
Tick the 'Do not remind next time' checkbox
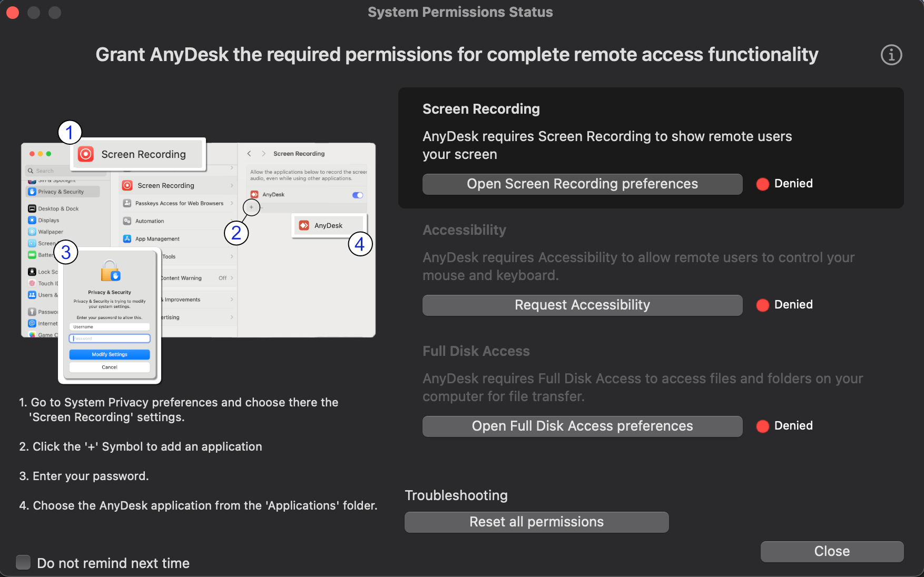[x=23, y=562]
